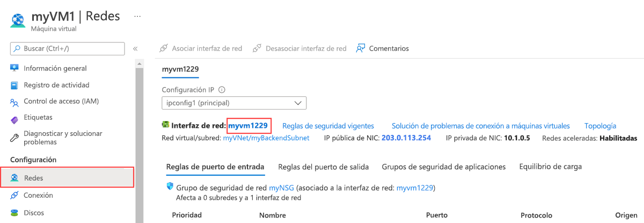Open Reglas de seguridad vigentes link
Screen dimensions: 644x223
[328, 126]
